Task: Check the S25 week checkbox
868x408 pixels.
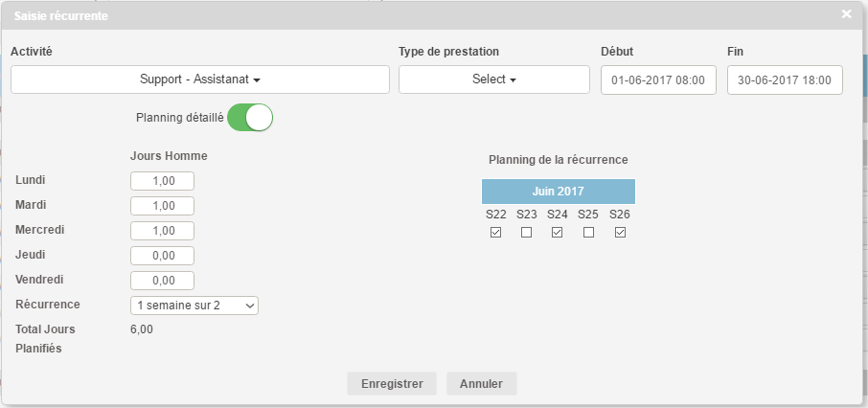Action: tap(588, 233)
